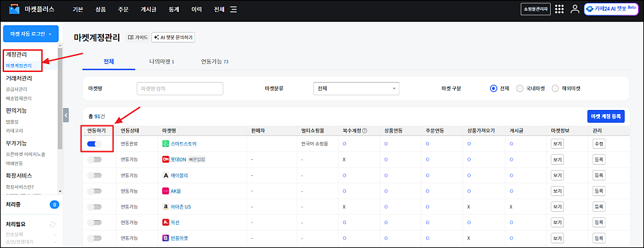Click 등록 button in AK몰 row
Image resolution: width=644 pixels, height=248 pixels.
pyautogui.click(x=599, y=191)
